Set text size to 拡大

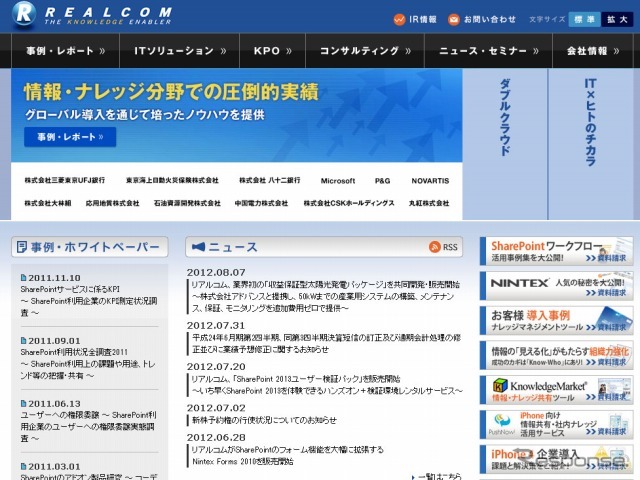pos(617,19)
